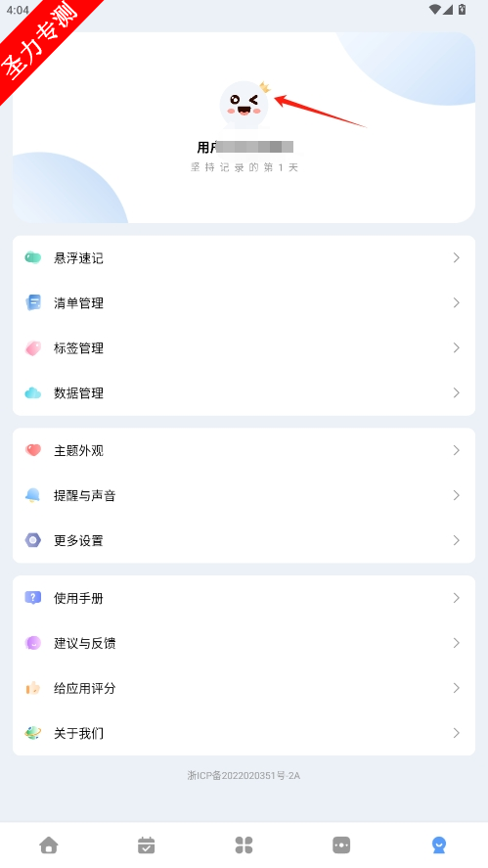The height and width of the screenshot is (868, 488).
Task: Expand 使用手册 via its chevron arrow
Action: coord(457,598)
